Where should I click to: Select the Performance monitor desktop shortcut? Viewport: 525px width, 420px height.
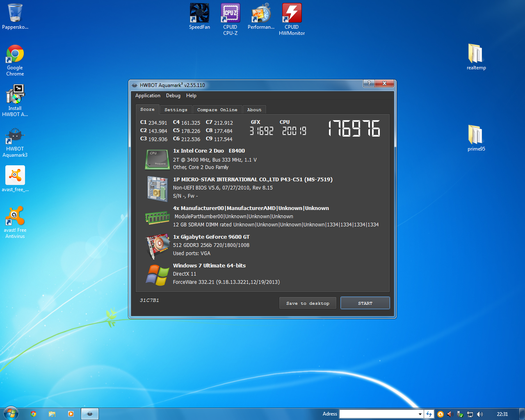[x=261, y=16]
